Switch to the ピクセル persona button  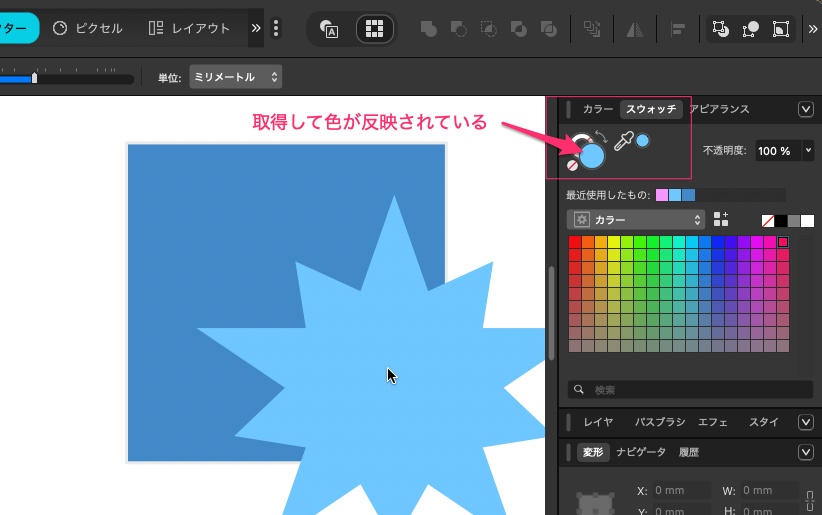click(88, 28)
